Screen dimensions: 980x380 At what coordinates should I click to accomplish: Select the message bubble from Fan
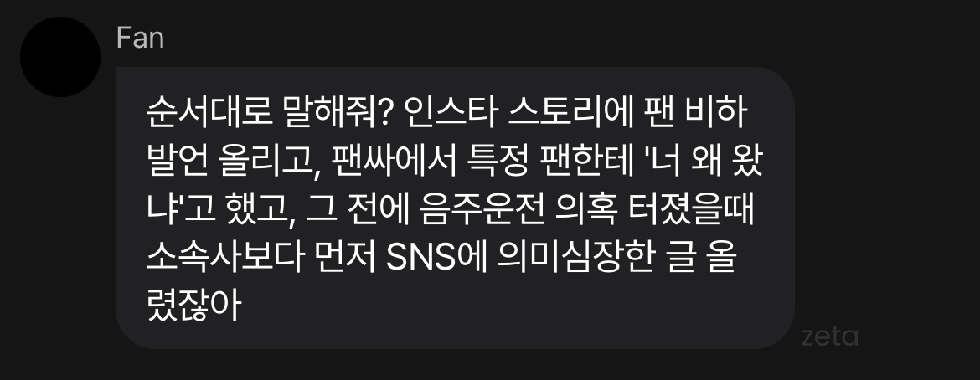tap(455, 208)
